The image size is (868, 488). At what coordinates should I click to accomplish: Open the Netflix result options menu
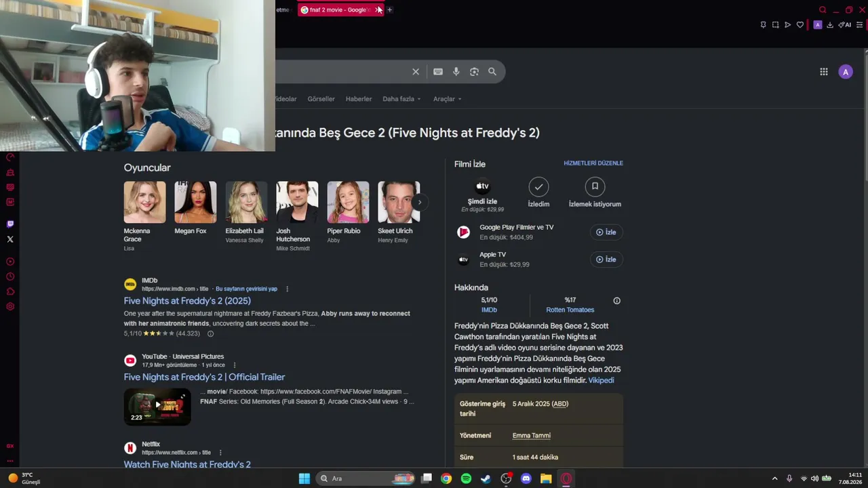[220, 453]
